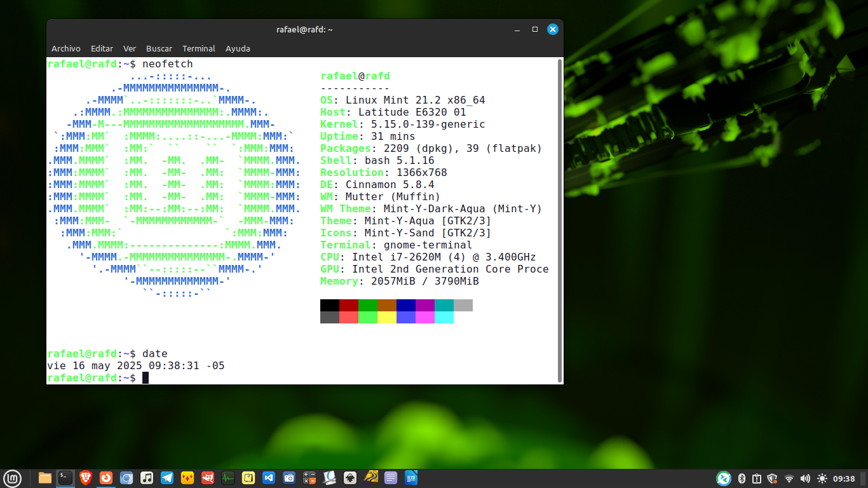Screen dimensions: 868x488
Task: Click the 'Memory: 2057MiB / 3790MiB' line
Action: click(400, 281)
